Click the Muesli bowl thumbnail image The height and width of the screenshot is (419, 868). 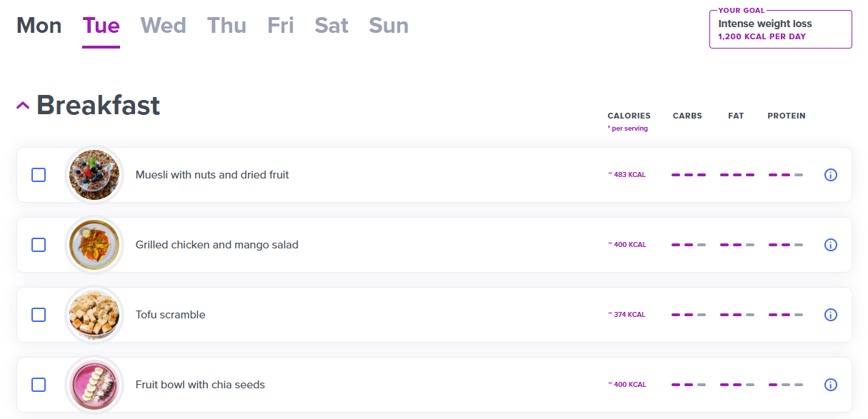pos(94,175)
